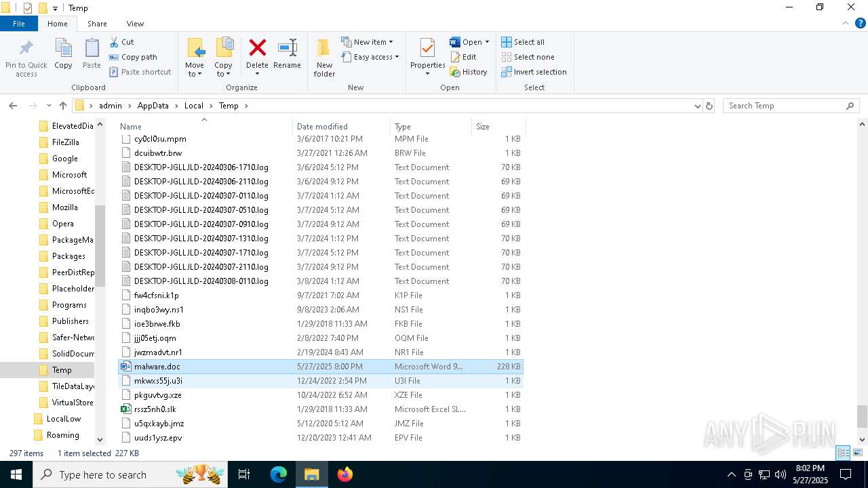The width and height of the screenshot is (868, 488).
Task: Open the Move to dropdown
Action: click(195, 57)
